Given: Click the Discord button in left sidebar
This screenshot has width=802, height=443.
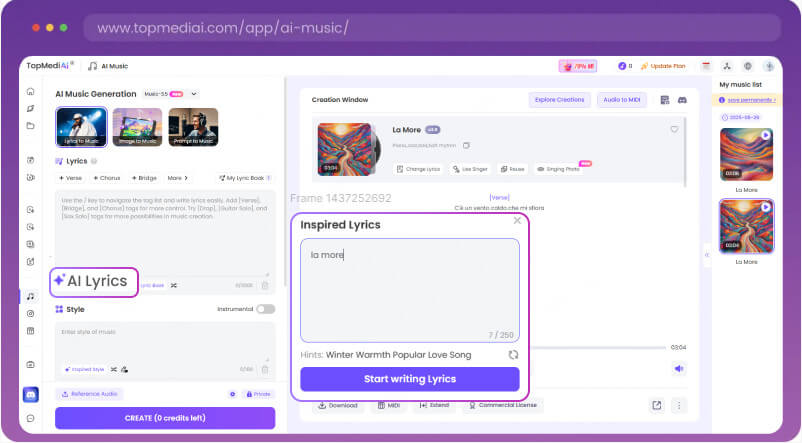Looking at the screenshot, I should coord(30,394).
